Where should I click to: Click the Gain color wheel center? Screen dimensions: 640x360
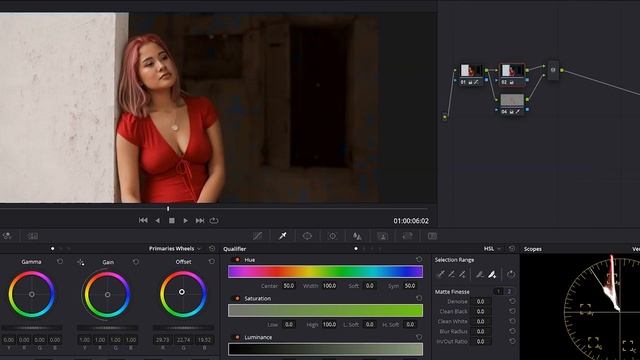(x=107, y=294)
